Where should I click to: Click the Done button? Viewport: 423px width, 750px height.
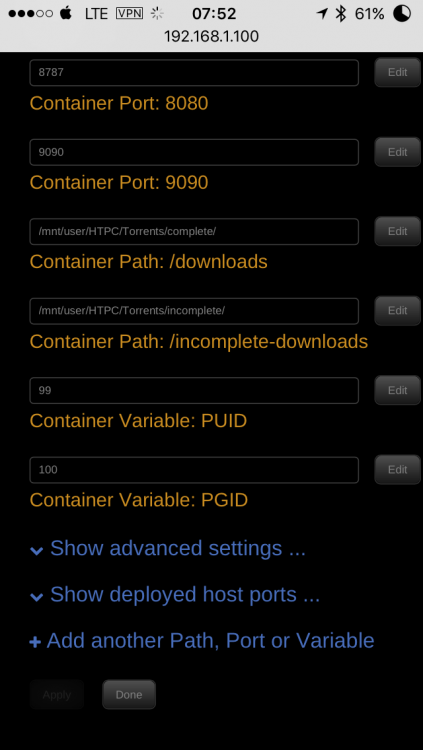point(129,695)
